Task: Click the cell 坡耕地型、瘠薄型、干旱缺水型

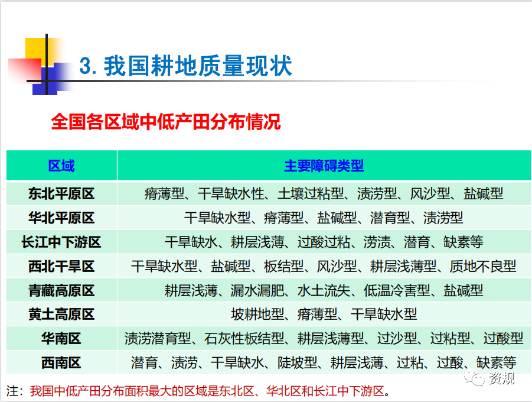Action: [x=324, y=315]
